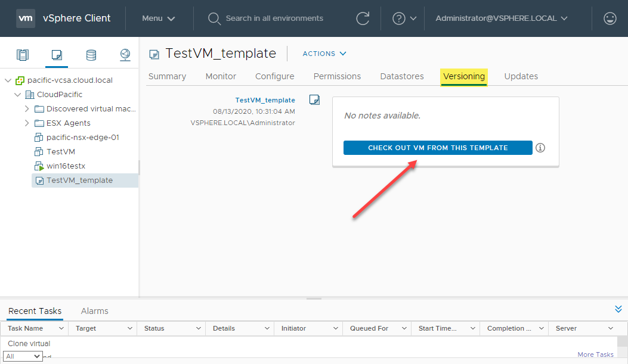Open the ACTIONS dropdown
The image size is (628, 364).
tap(324, 54)
